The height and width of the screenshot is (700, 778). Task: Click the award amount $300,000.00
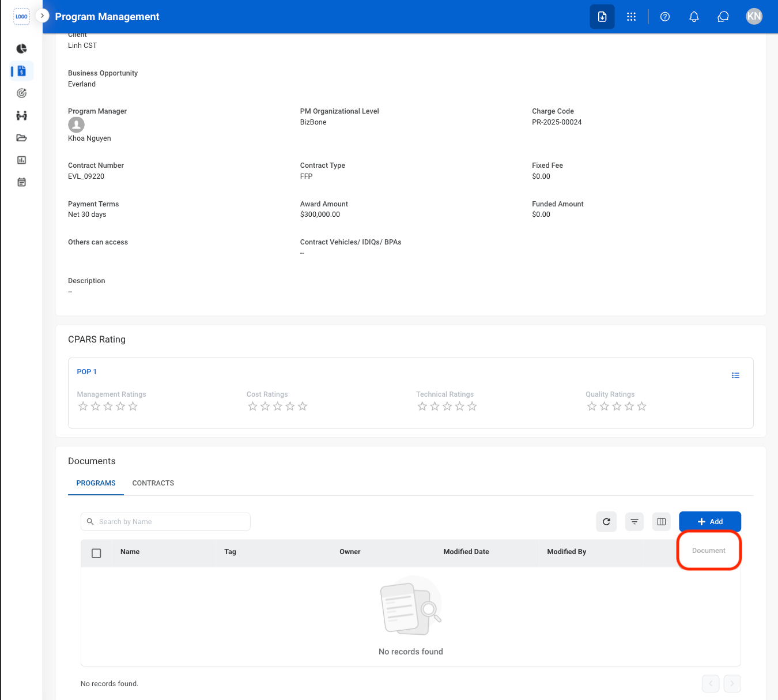[320, 214]
